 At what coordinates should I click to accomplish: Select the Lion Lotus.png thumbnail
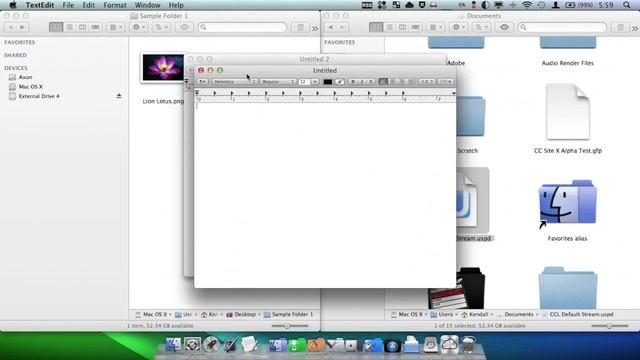163,67
